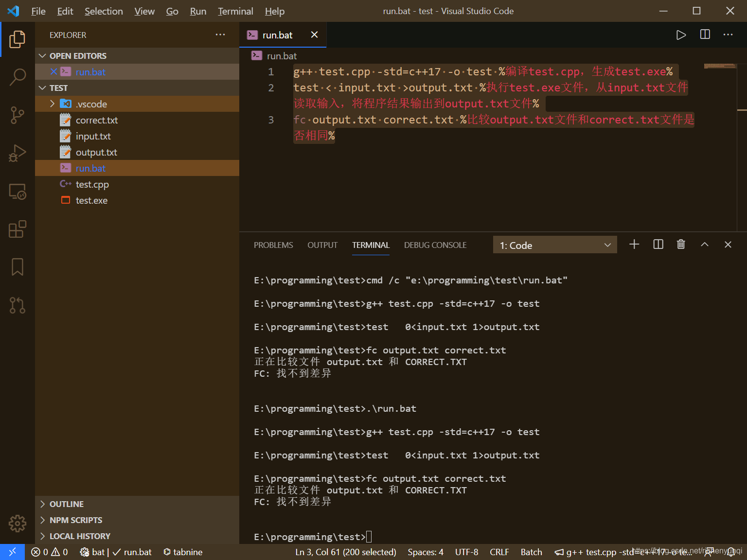Change indentation via Spaces: 4

(426, 552)
